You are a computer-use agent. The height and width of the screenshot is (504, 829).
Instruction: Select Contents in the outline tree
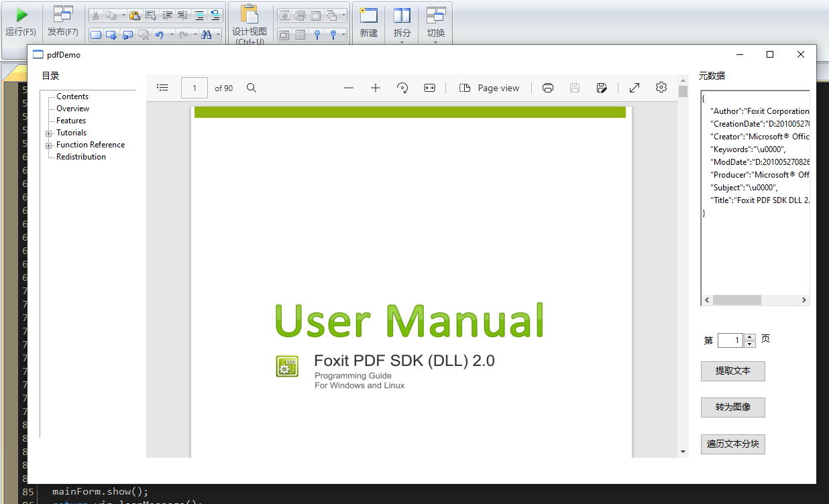pyautogui.click(x=72, y=97)
